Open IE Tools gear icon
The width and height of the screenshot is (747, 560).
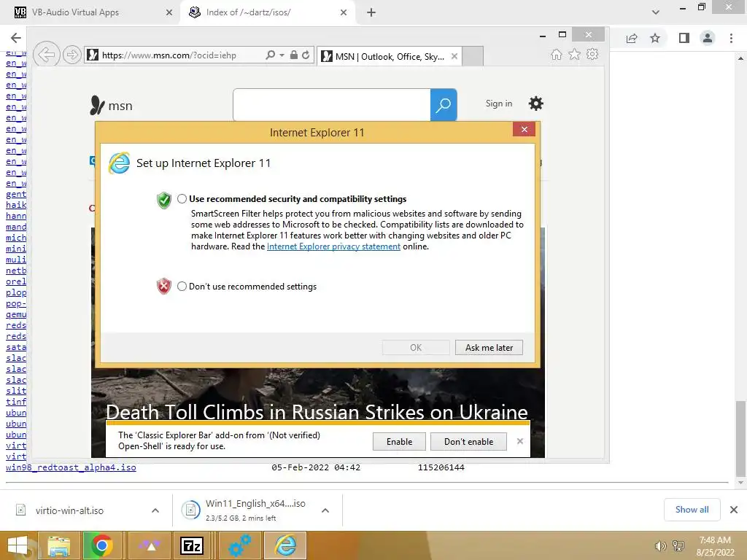pos(592,54)
